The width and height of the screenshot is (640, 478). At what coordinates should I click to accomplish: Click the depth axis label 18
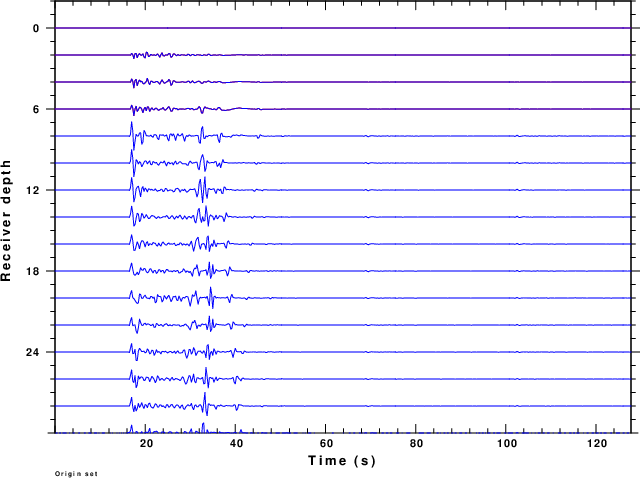[33, 271]
